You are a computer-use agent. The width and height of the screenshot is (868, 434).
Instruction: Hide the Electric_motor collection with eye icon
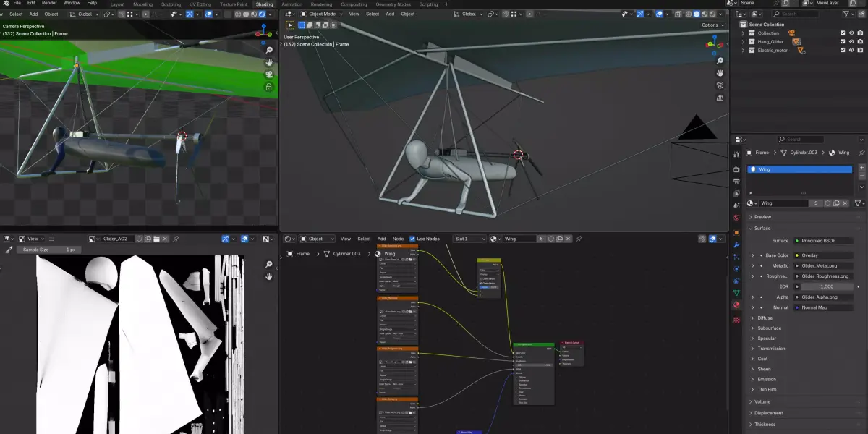[851, 51]
